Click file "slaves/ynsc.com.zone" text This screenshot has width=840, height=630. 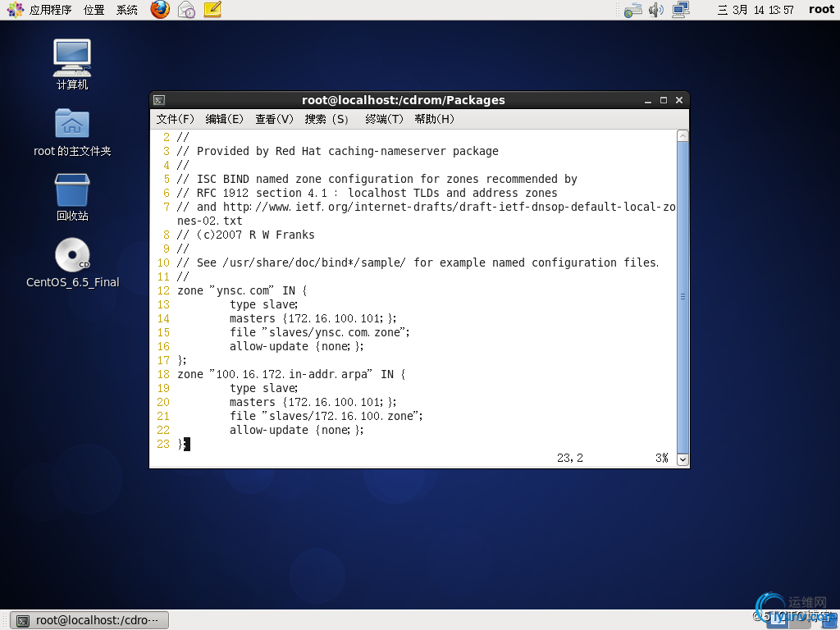(x=320, y=332)
